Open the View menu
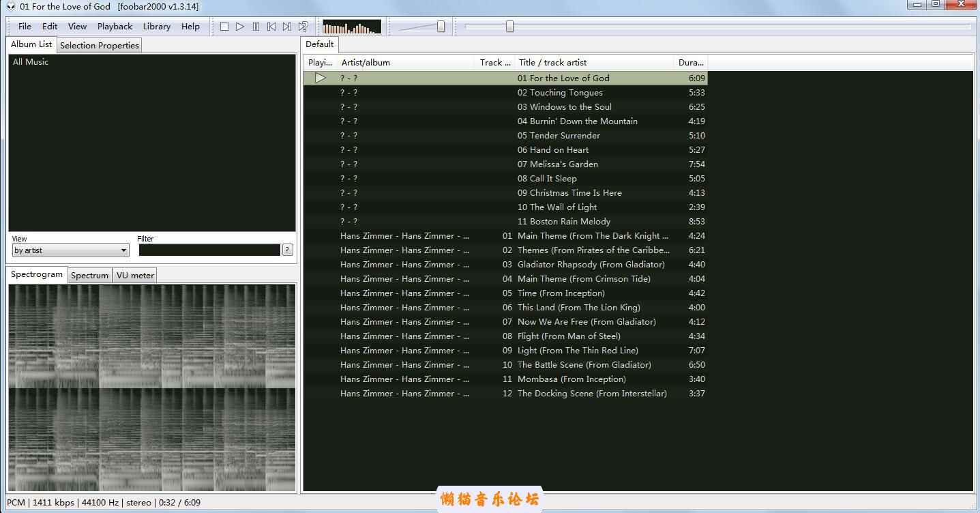This screenshot has width=980, height=513. click(x=77, y=27)
